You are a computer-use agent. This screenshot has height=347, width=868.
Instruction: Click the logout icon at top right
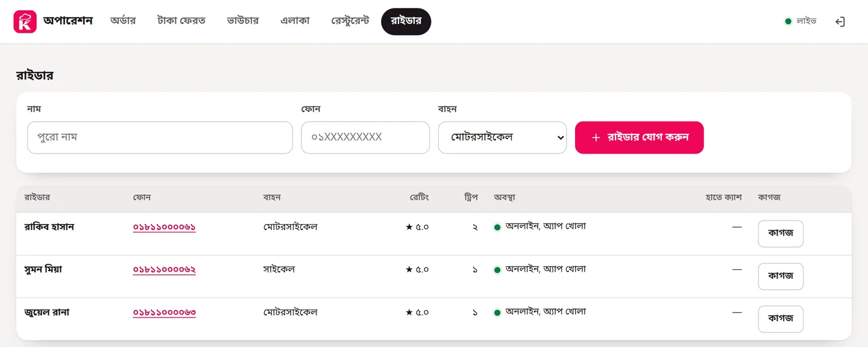point(840,22)
